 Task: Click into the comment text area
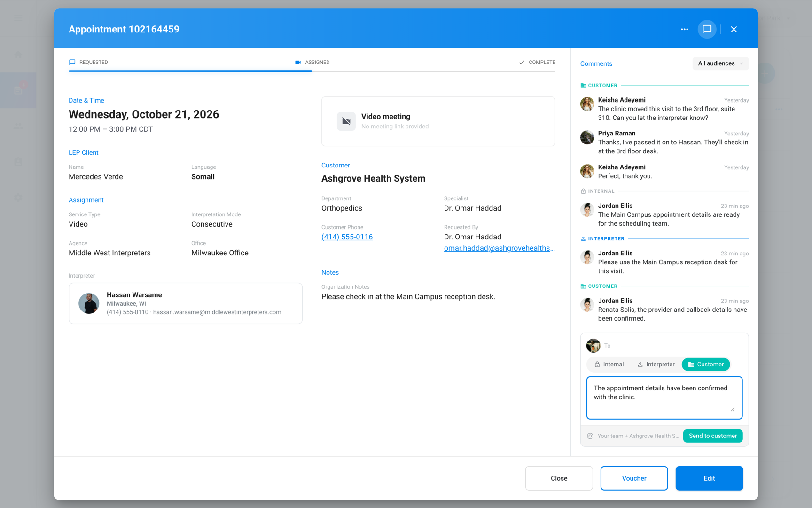point(664,398)
